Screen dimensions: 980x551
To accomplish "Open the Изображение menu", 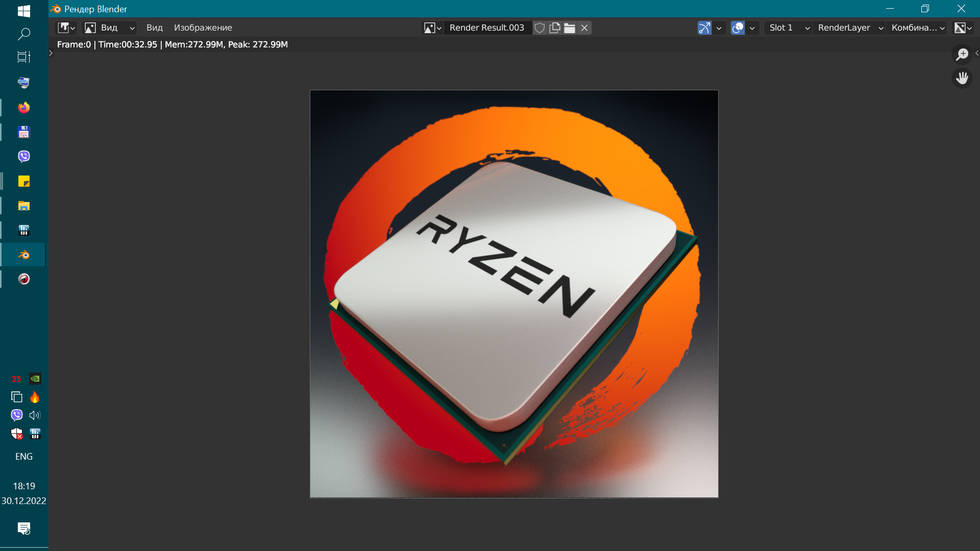I will [x=204, y=28].
